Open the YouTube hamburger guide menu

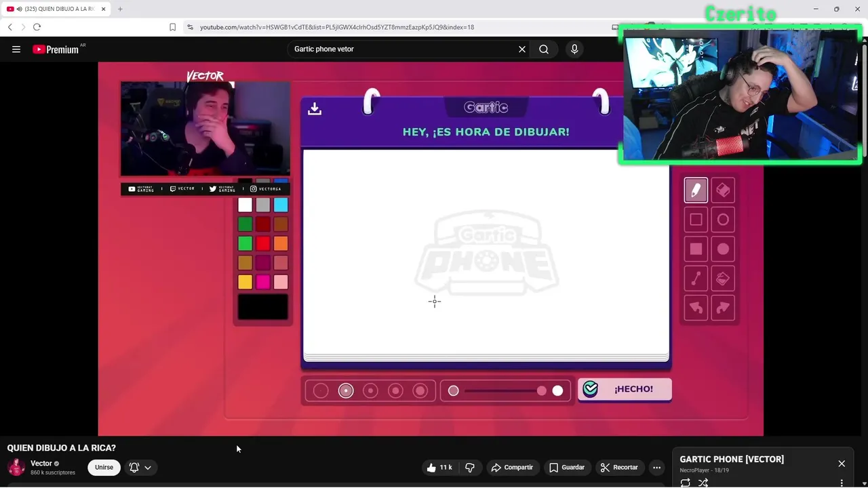[x=16, y=49]
